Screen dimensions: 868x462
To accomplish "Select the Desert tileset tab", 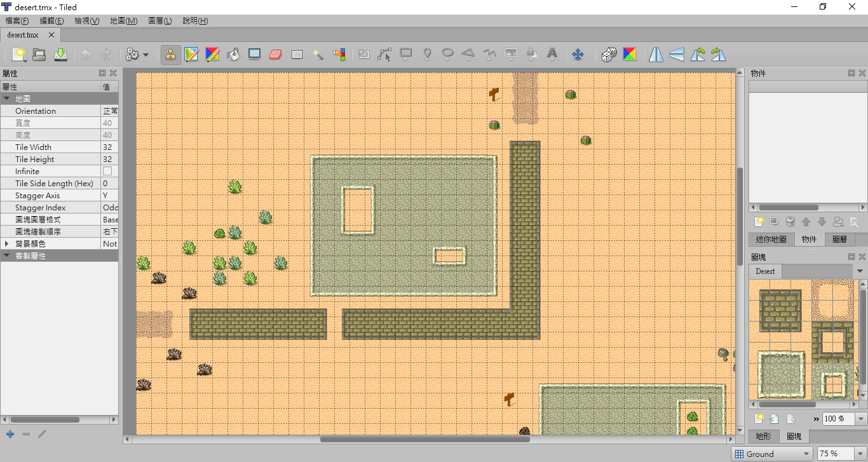I will click(765, 271).
